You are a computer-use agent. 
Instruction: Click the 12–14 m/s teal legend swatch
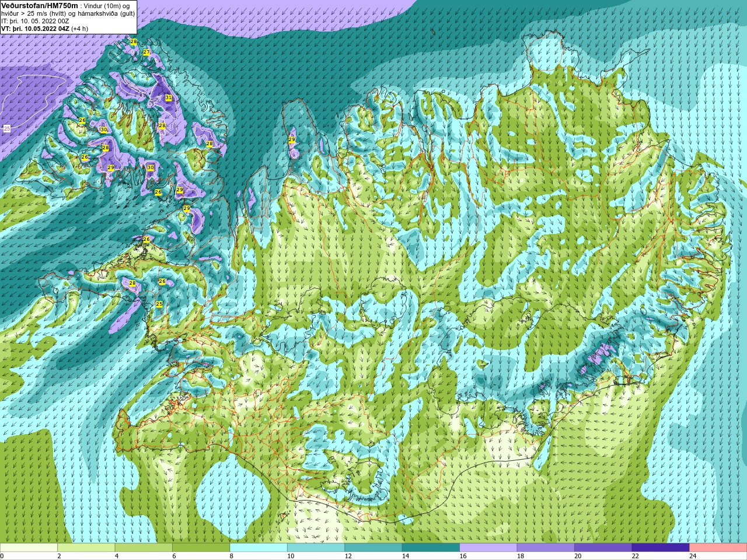click(373, 547)
